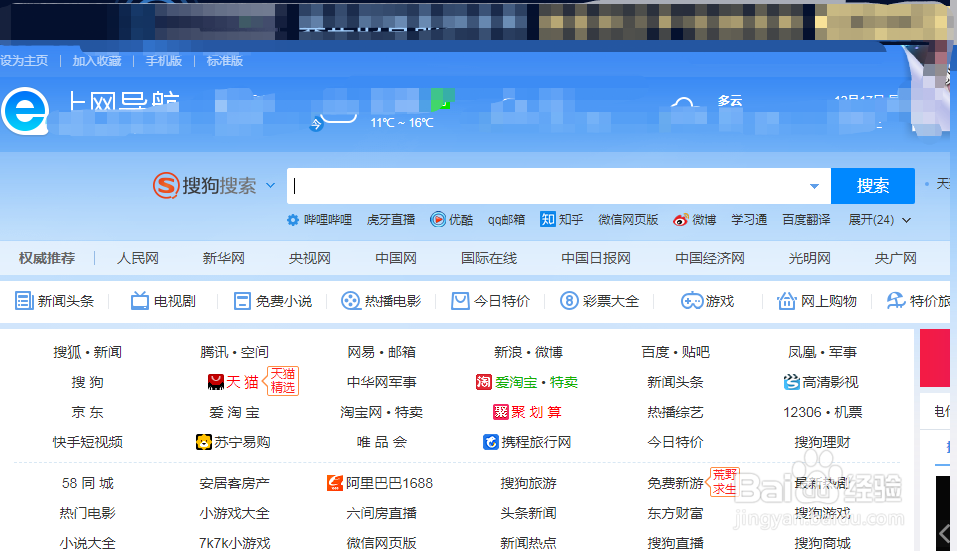The image size is (957, 551).
Task: Open the 微博 eye logo icon
Action: (681, 220)
